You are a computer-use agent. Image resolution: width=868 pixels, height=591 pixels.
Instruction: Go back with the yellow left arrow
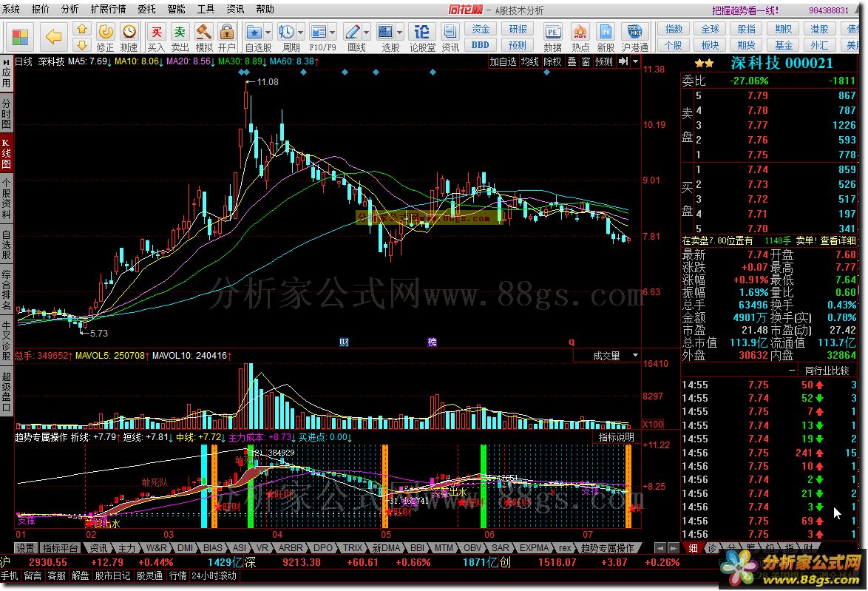(x=54, y=37)
